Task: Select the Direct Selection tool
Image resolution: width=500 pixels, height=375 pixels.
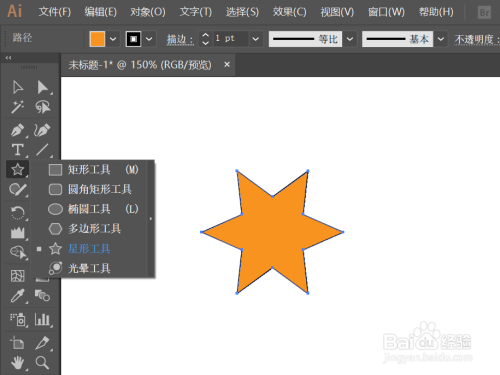Action: (x=43, y=87)
